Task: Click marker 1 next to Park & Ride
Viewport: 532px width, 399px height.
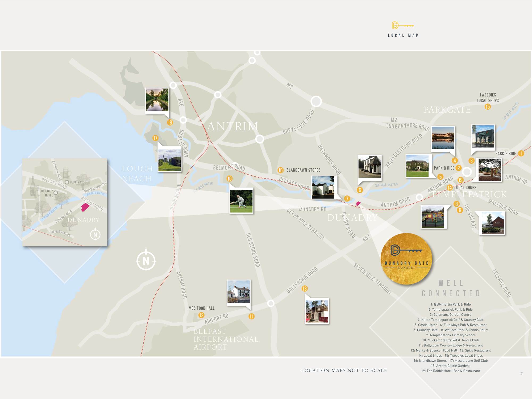Action: [x=521, y=153]
